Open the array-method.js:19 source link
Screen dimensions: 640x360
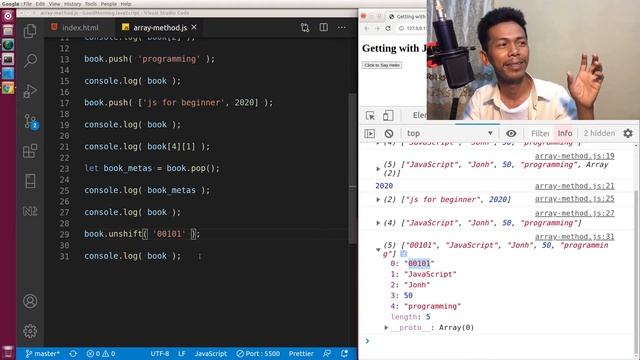pos(574,156)
